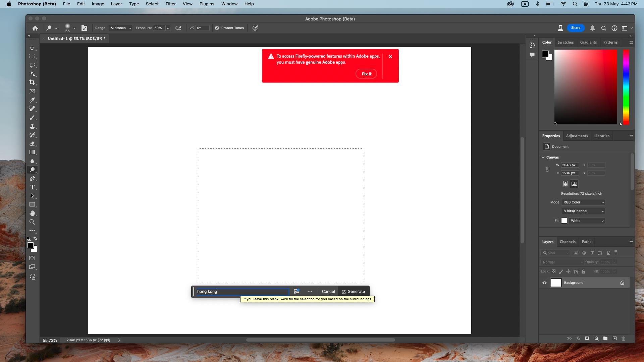Select the Eraser tool
644x362 pixels.
coord(32,143)
